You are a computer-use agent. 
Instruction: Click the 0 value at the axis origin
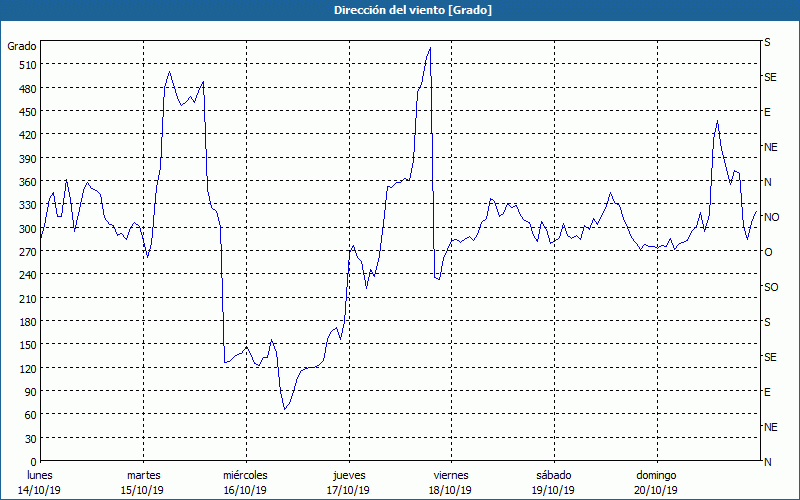[x=34, y=462]
